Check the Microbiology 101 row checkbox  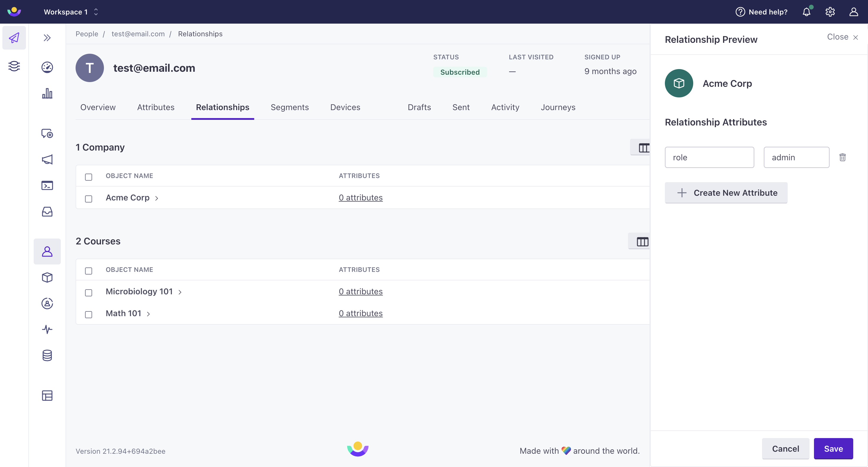tap(89, 293)
